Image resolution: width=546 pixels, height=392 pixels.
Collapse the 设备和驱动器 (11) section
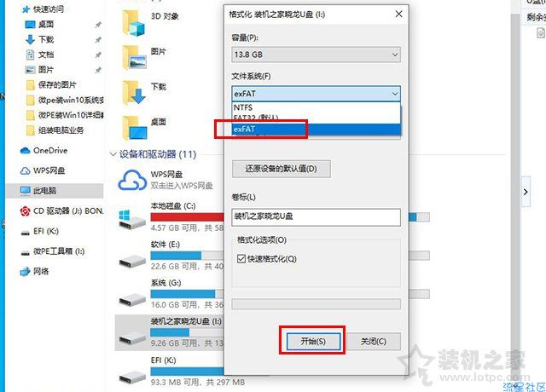tap(113, 153)
